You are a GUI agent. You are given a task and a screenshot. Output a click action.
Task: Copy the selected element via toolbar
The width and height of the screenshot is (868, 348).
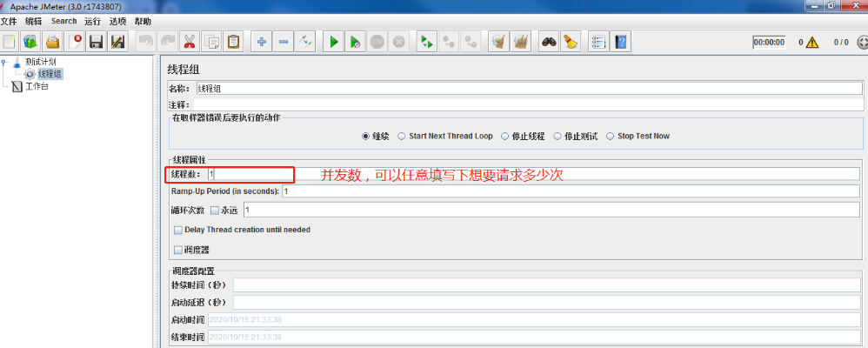click(210, 42)
